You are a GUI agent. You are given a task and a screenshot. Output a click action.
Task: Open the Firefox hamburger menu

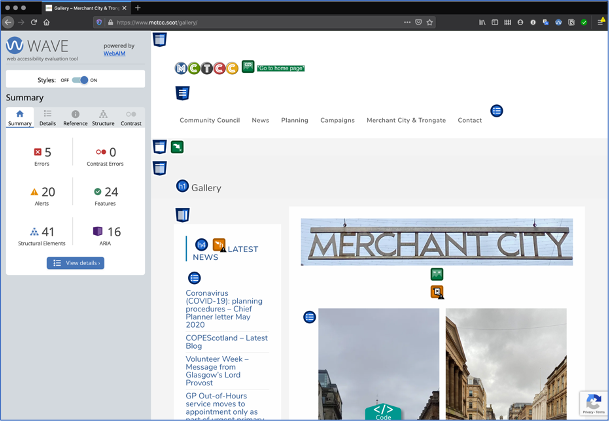click(600, 22)
